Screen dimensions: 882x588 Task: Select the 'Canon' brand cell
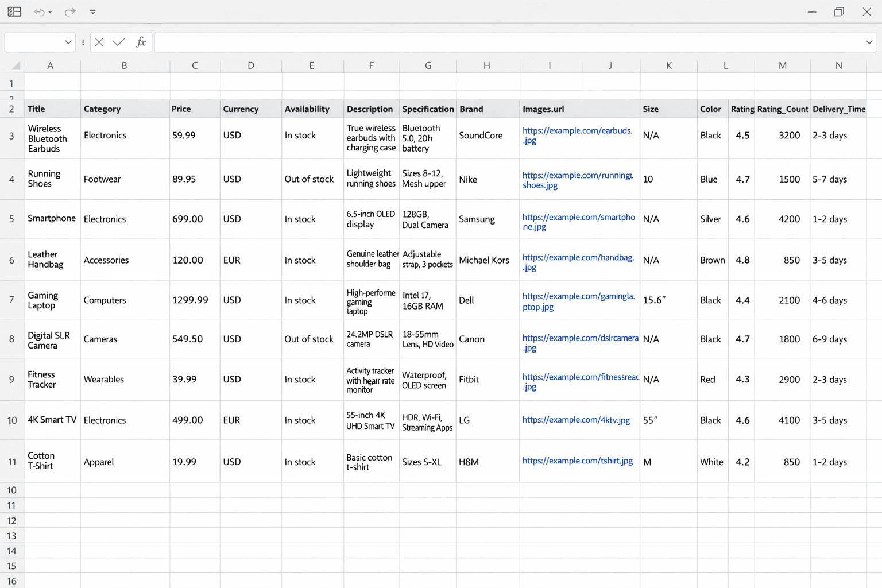pos(488,339)
